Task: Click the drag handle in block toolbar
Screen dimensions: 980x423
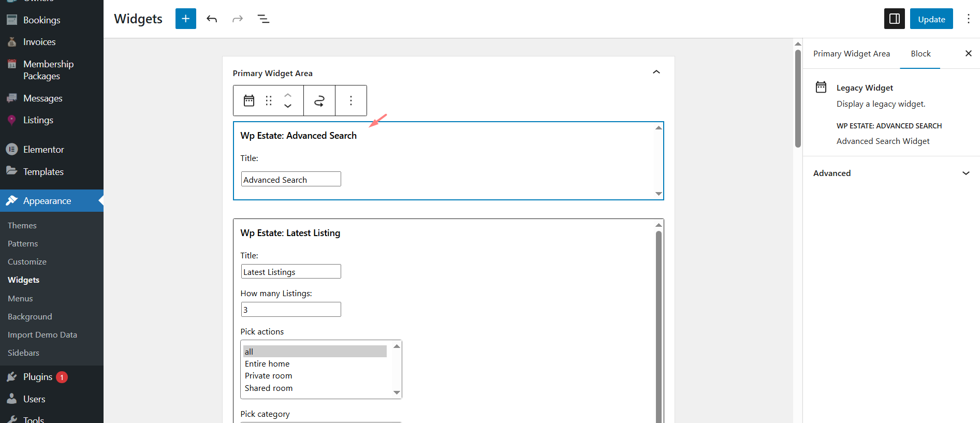Action: [x=269, y=100]
